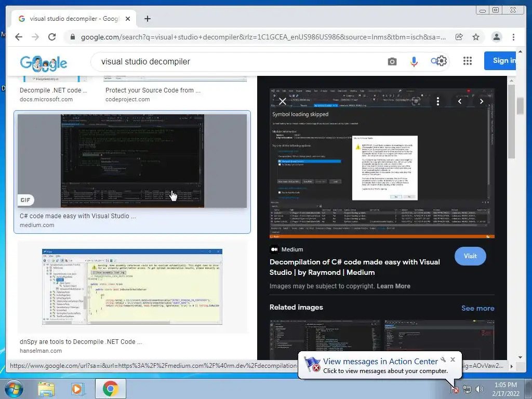The height and width of the screenshot is (399, 532).
Task: Close the Action Center notification balloon
Action: [453, 360]
